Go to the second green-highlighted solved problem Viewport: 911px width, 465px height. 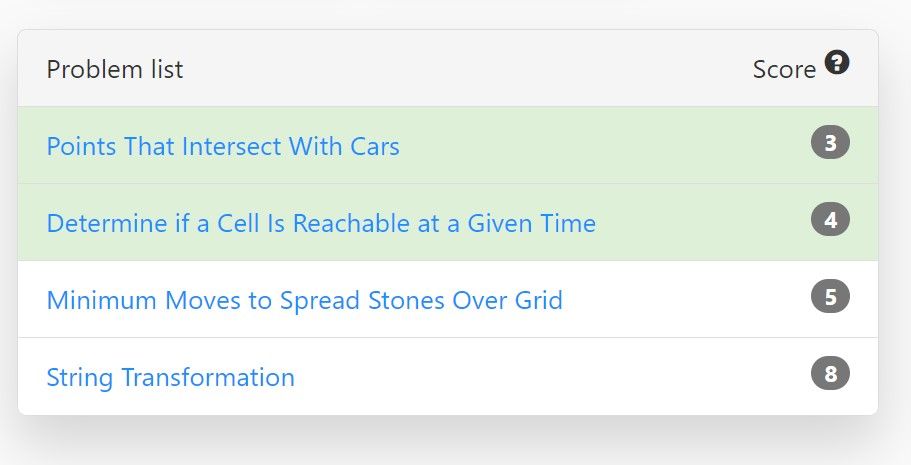click(x=321, y=223)
